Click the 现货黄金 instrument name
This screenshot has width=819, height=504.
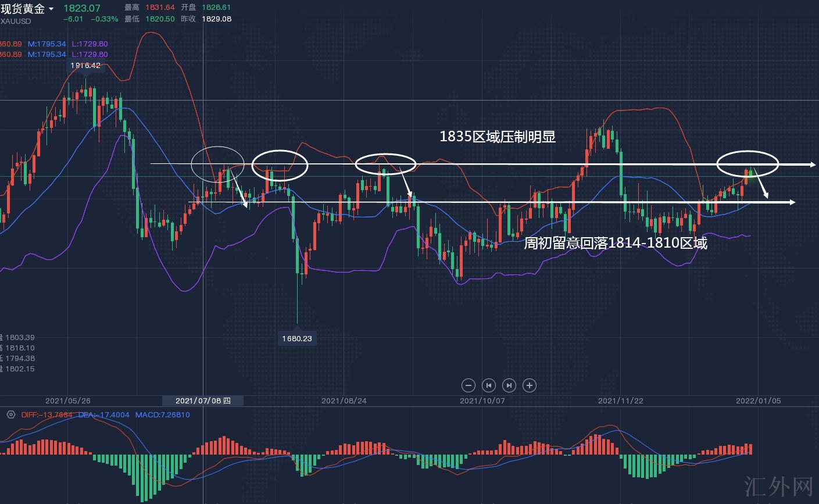pyautogui.click(x=23, y=9)
